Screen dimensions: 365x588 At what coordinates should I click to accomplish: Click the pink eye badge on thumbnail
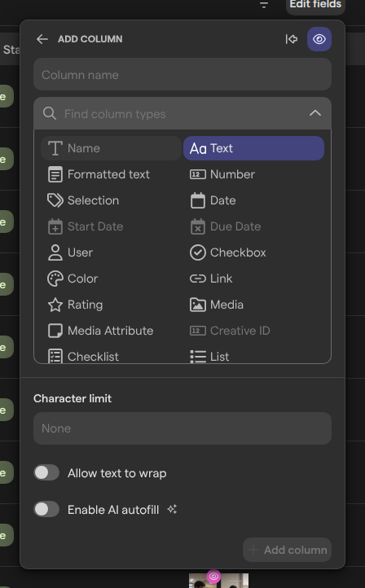[x=213, y=576]
